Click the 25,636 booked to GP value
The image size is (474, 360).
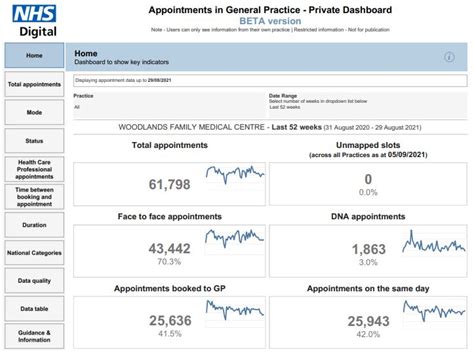170,321
